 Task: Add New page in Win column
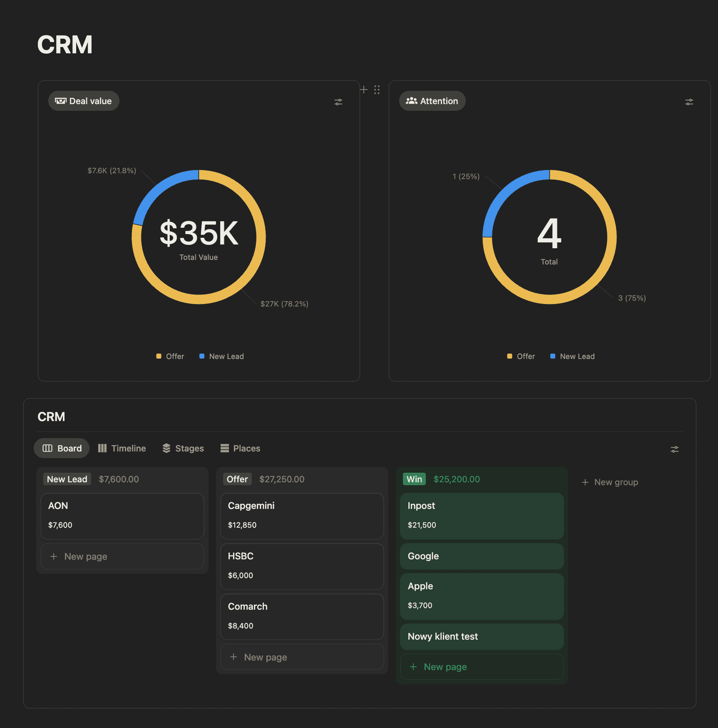(482, 667)
